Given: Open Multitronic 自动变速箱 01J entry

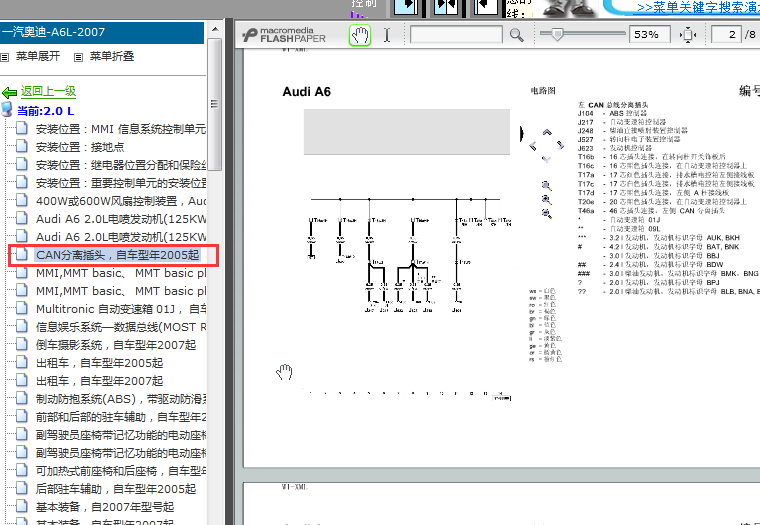Looking at the screenshot, I should [121, 309].
